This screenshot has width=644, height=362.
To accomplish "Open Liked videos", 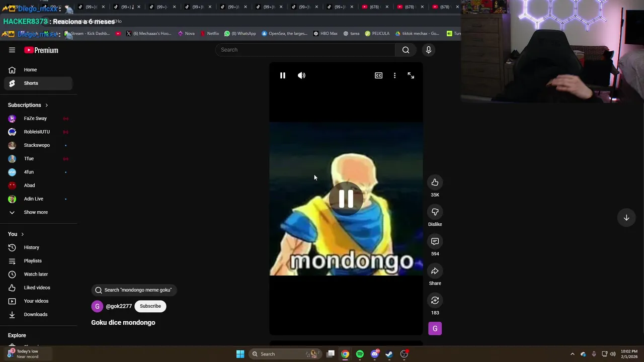I will tap(38, 288).
